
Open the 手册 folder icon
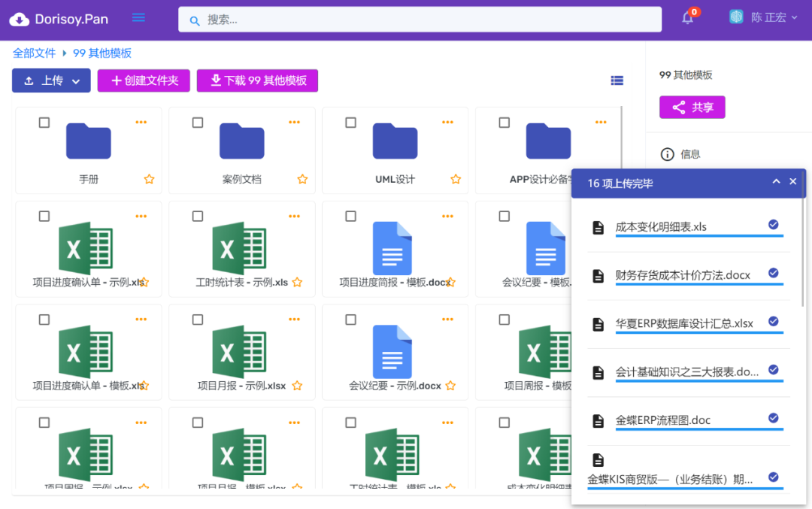pos(89,141)
